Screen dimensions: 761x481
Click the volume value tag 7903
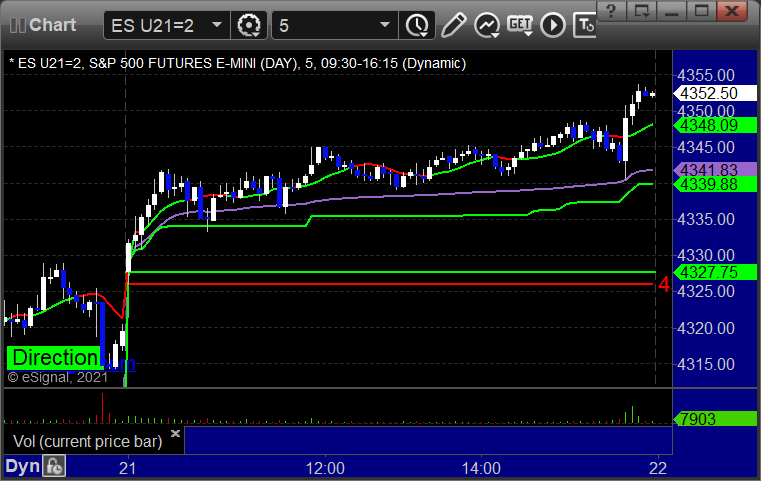tap(714, 418)
